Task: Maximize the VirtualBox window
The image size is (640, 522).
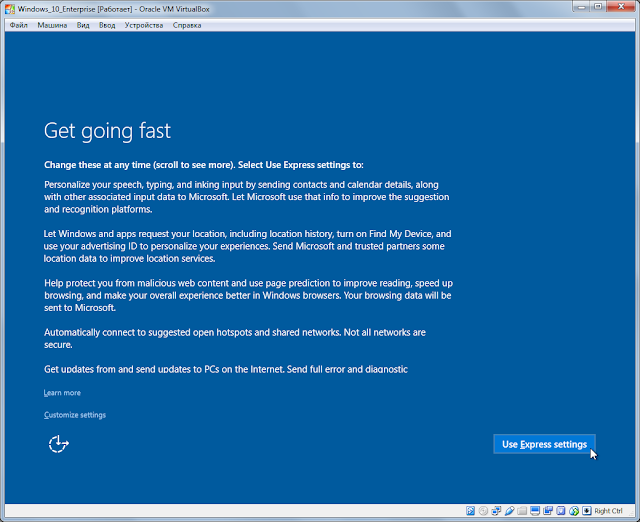Action: pyautogui.click(x=598, y=7)
